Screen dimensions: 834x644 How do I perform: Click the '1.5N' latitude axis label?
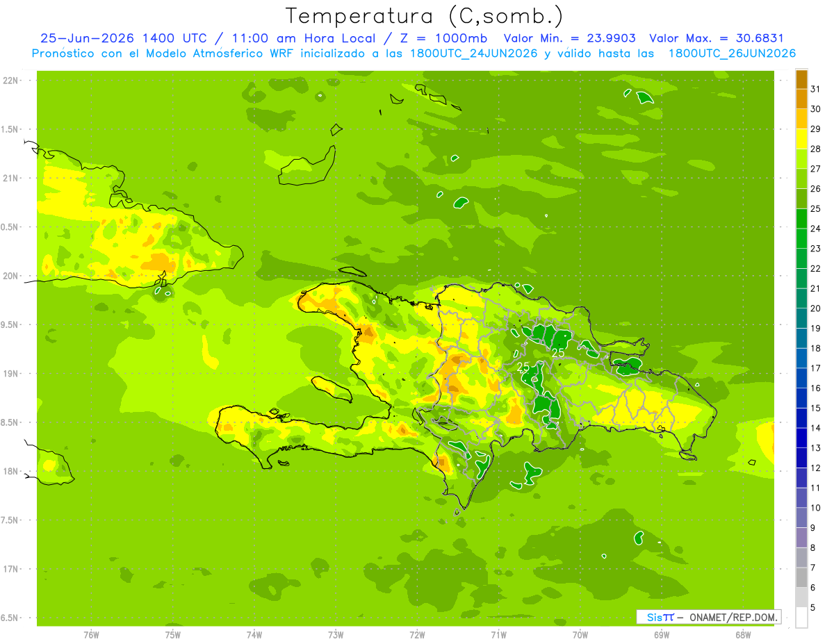10,129
